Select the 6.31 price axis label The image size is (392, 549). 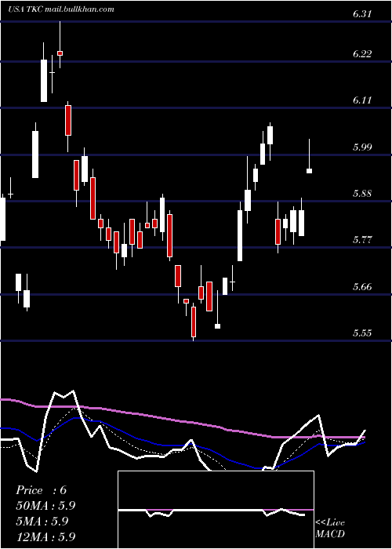coord(362,14)
